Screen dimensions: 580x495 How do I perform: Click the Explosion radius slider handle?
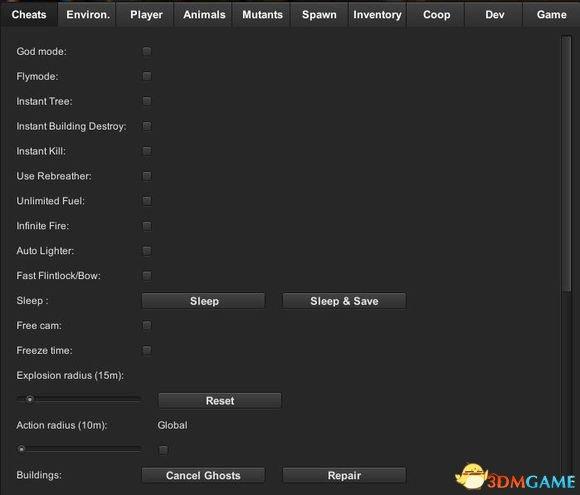coord(30,399)
